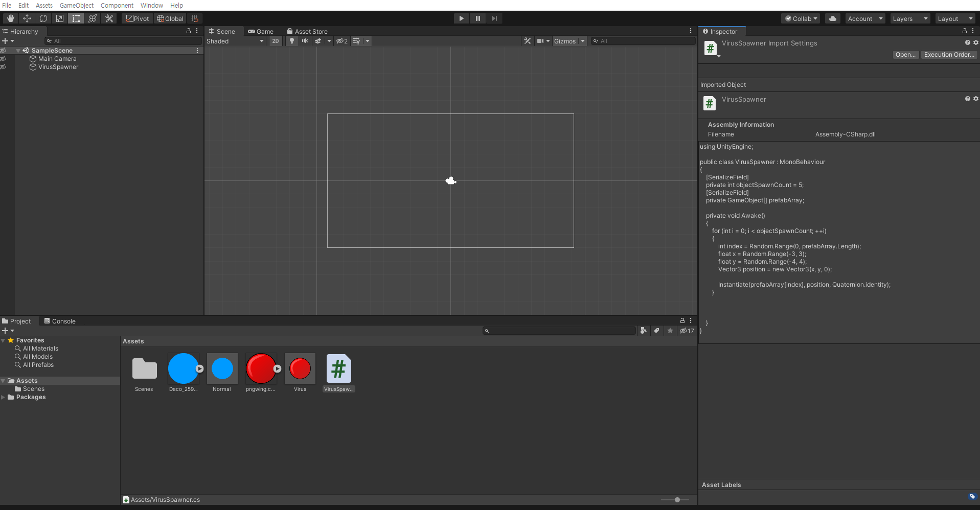Toggle grid visibility in Scene view
The image size is (980, 510).
356,41
